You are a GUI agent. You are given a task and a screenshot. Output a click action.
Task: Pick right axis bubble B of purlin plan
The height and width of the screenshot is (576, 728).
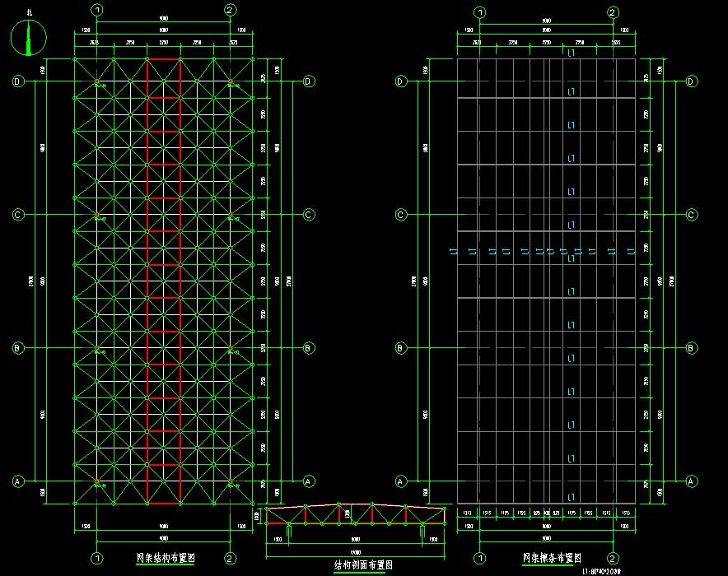tap(691, 348)
